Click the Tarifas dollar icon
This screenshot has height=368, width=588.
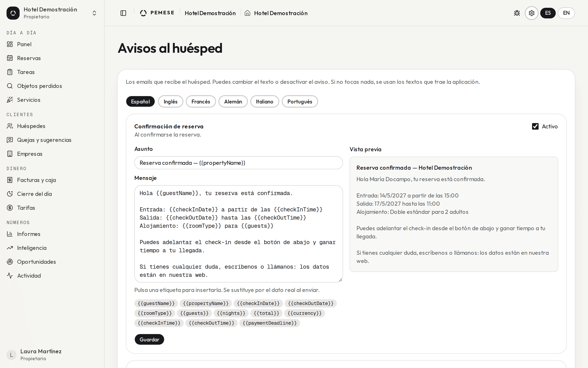(x=10, y=208)
